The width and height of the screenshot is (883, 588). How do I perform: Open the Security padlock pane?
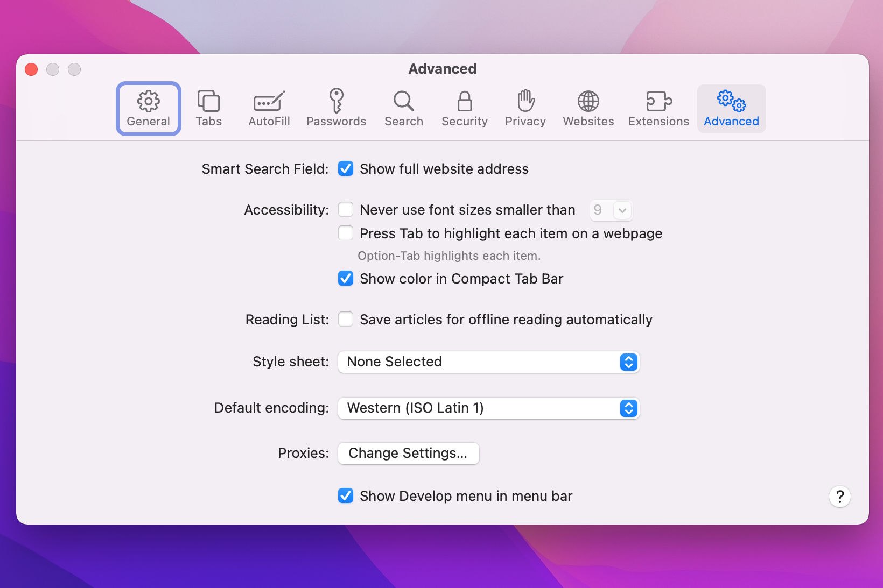coord(465,109)
